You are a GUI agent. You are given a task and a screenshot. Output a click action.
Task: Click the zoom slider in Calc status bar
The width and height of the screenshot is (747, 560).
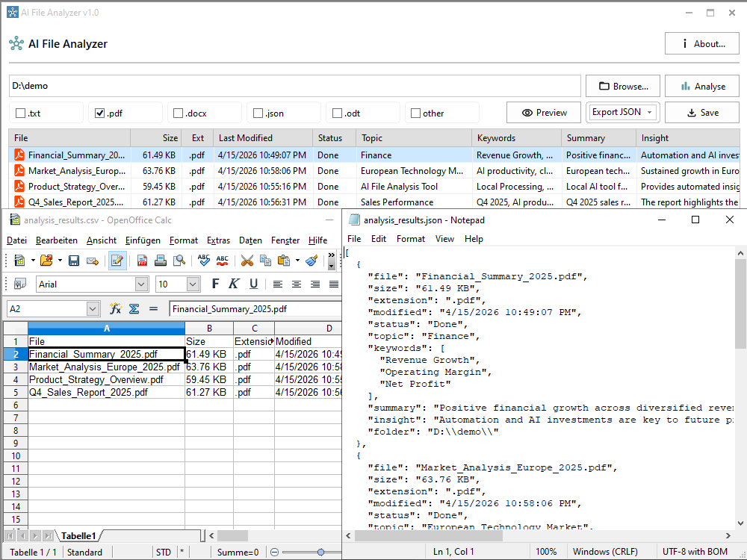click(x=320, y=553)
